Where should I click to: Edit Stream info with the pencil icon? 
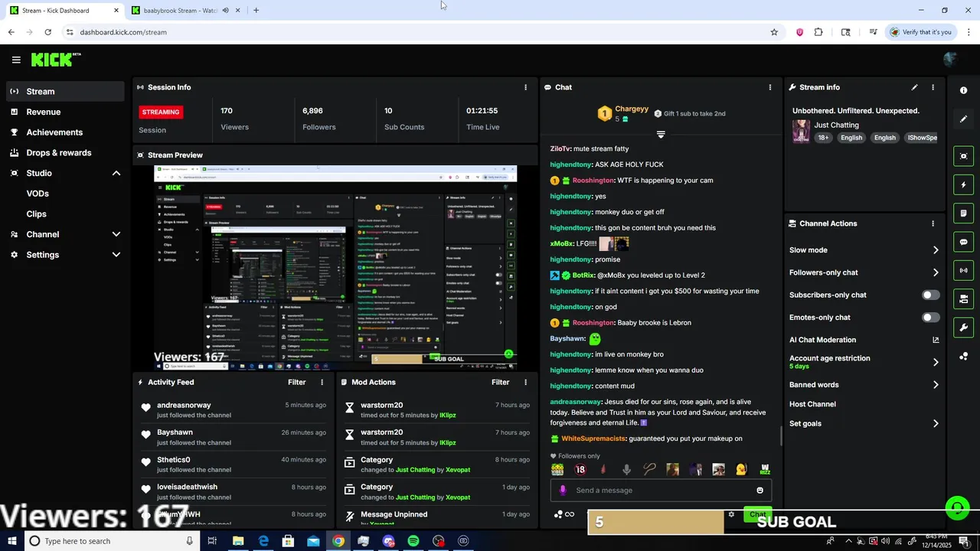tap(914, 87)
